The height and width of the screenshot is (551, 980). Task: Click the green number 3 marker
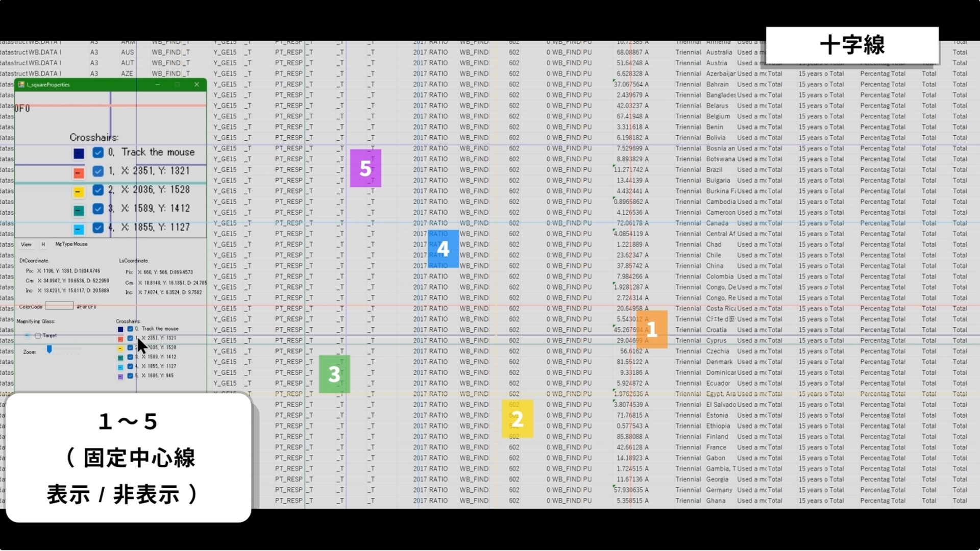coord(334,374)
